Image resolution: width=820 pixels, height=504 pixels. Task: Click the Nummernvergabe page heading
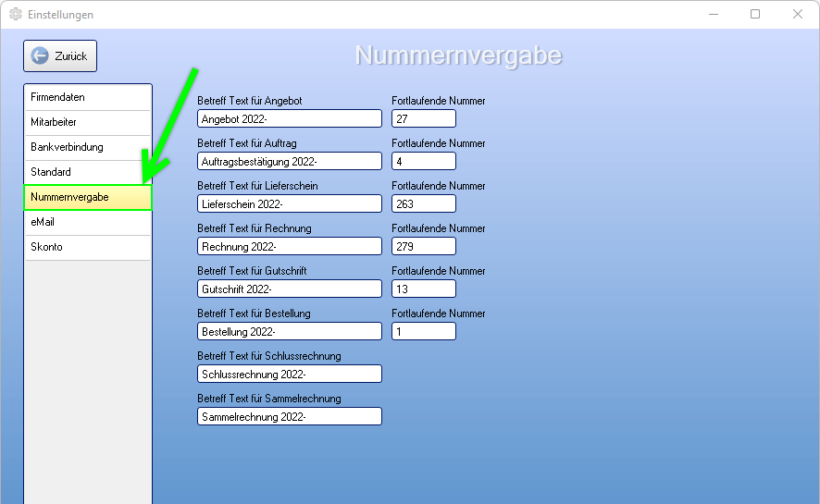click(x=458, y=55)
